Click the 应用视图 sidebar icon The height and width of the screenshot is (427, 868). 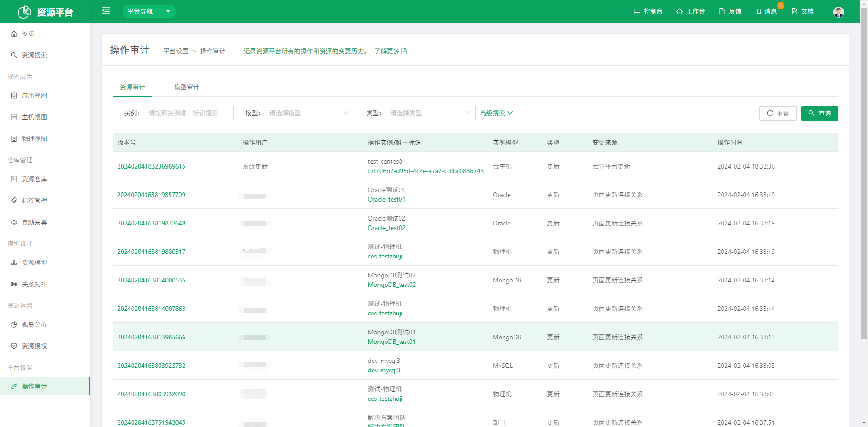tap(14, 95)
